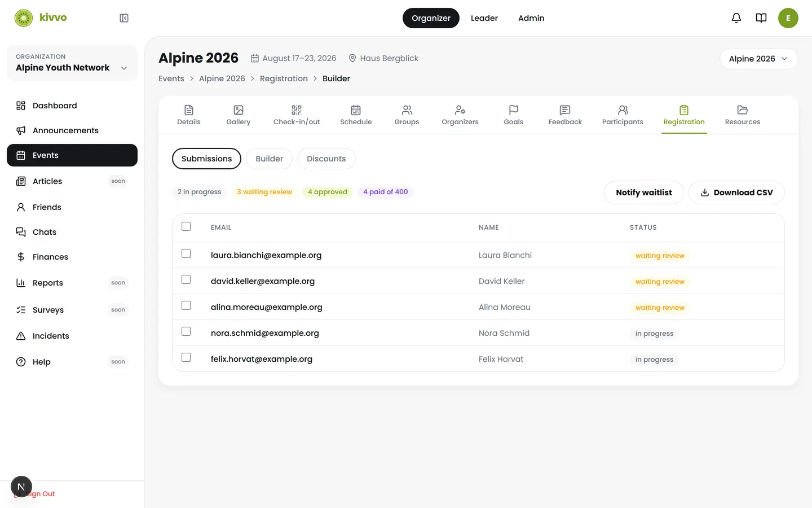
Task: Click the Announcements megaphone icon
Action: (21, 130)
